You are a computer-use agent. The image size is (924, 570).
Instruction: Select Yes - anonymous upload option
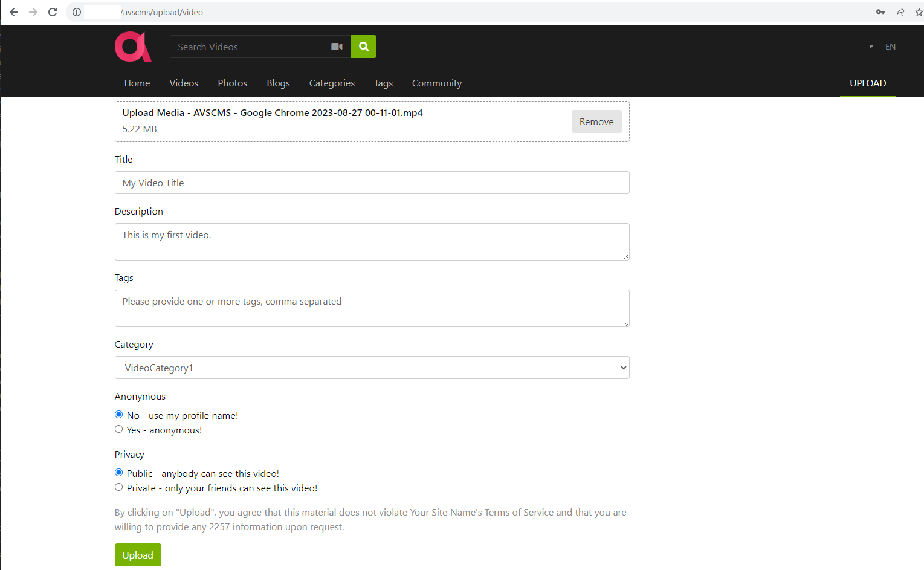coord(118,429)
